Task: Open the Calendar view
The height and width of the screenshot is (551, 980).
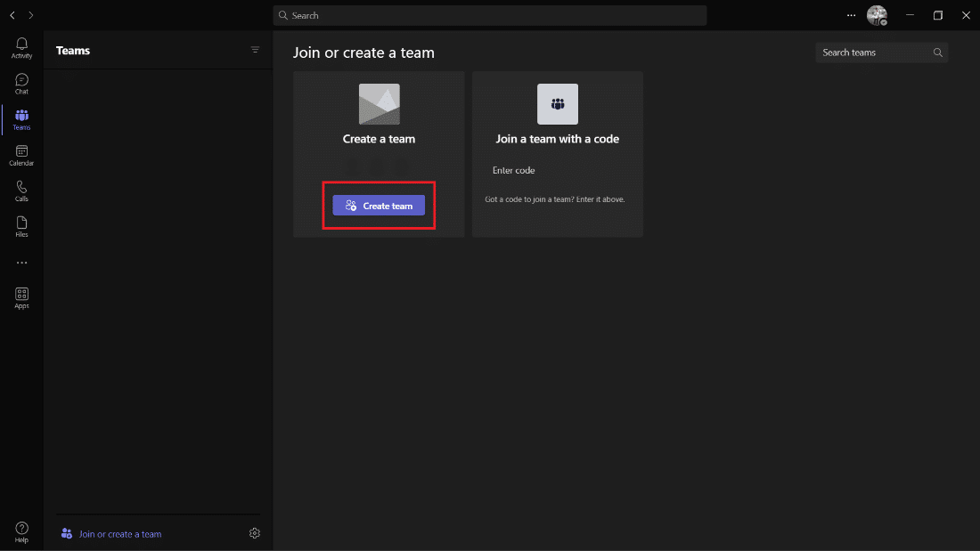Action: click(21, 156)
